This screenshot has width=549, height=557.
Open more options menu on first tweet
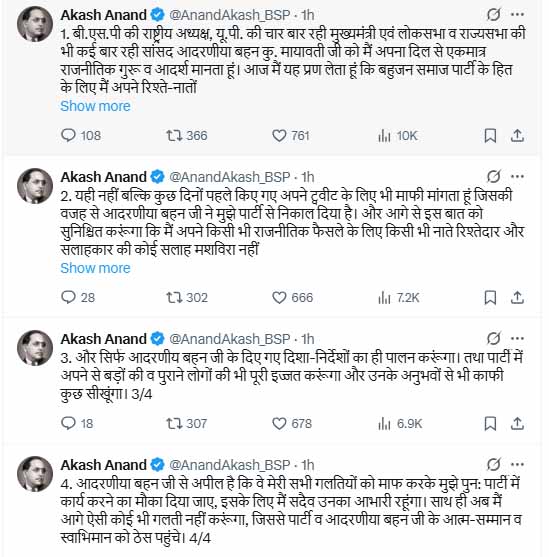pyautogui.click(x=517, y=15)
